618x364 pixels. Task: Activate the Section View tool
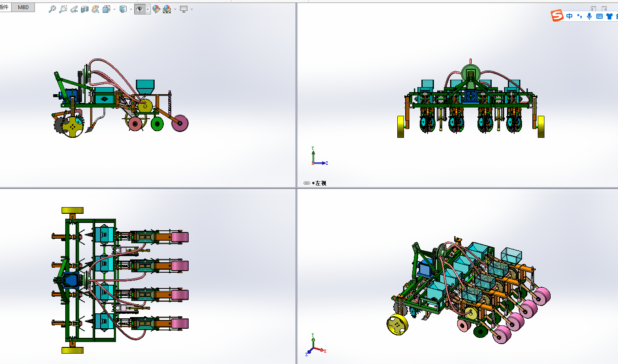pos(85,9)
